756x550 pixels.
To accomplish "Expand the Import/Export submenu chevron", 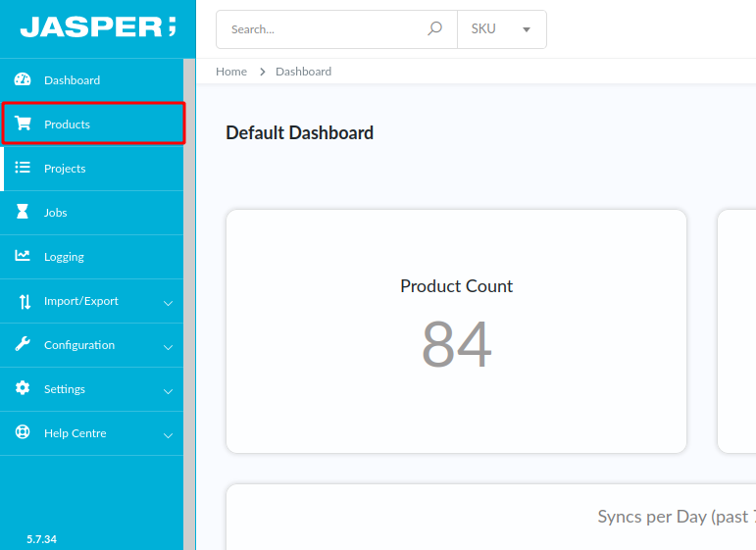I will pos(168,303).
